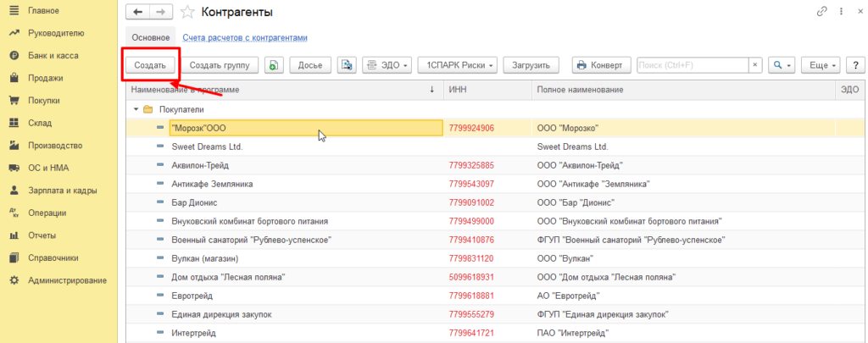Click the document icon next to Досье
The height and width of the screenshot is (343, 868).
tap(345, 65)
